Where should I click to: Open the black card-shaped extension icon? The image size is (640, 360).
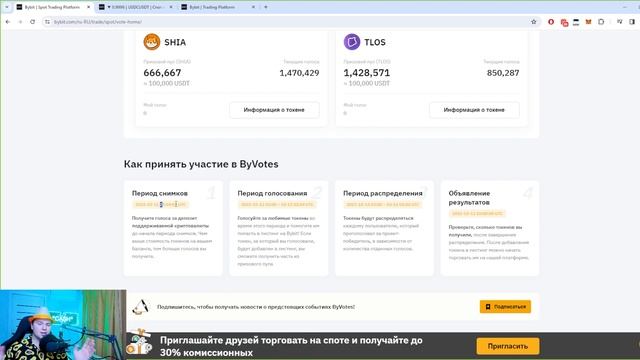(x=576, y=22)
